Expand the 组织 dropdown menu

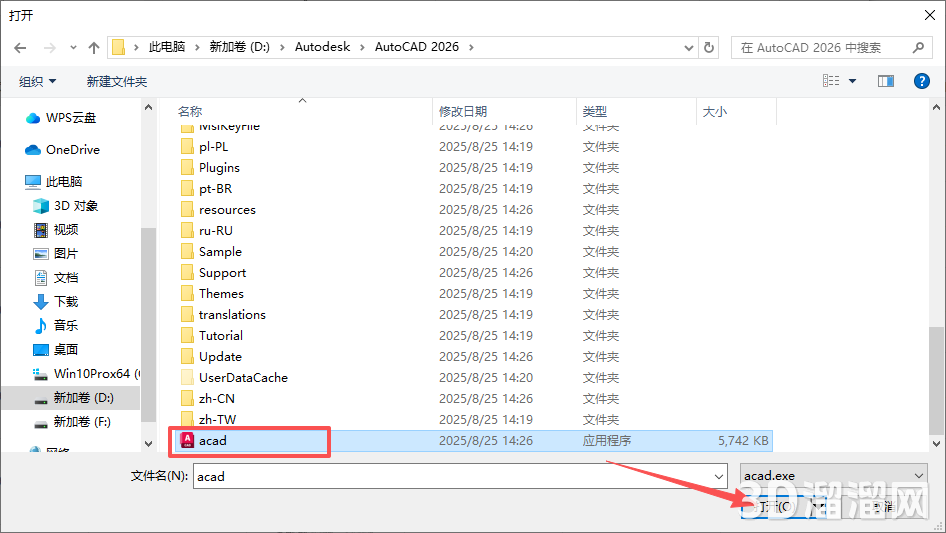[x=38, y=81]
